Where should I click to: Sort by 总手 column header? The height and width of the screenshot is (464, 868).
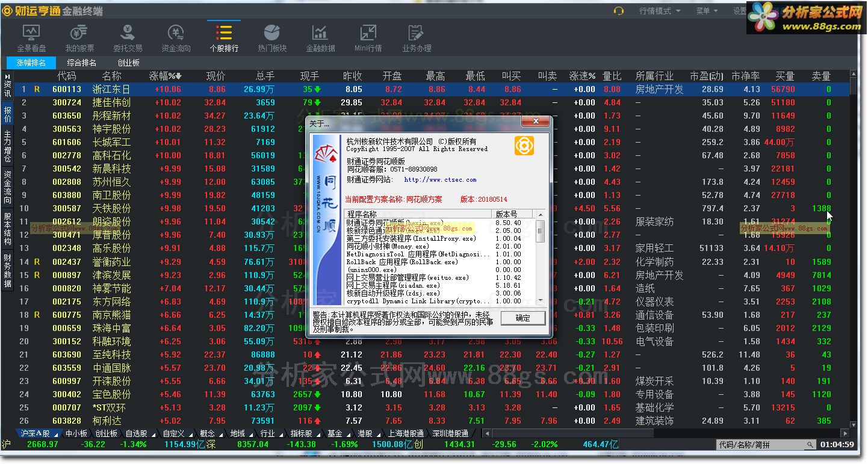pos(265,76)
